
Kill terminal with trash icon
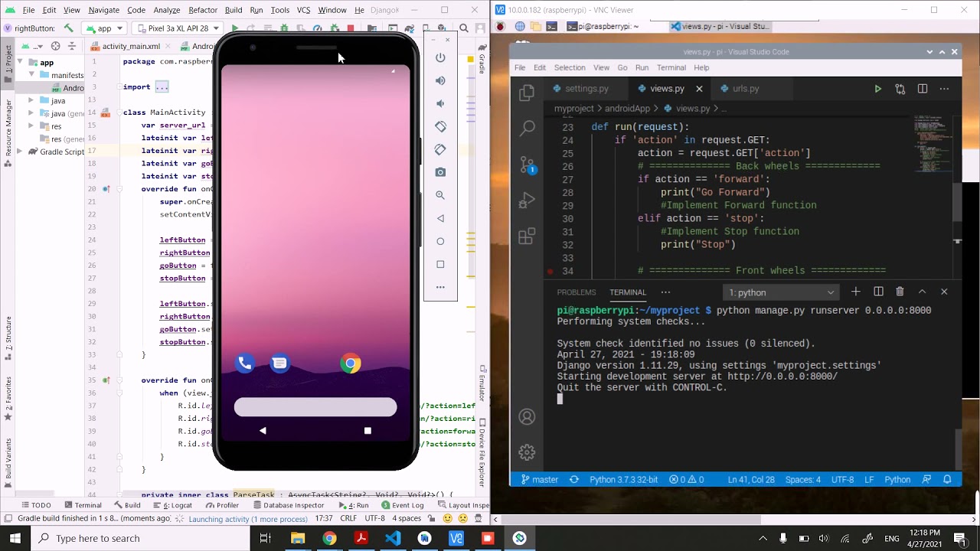pyautogui.click(x=900, y=292)
